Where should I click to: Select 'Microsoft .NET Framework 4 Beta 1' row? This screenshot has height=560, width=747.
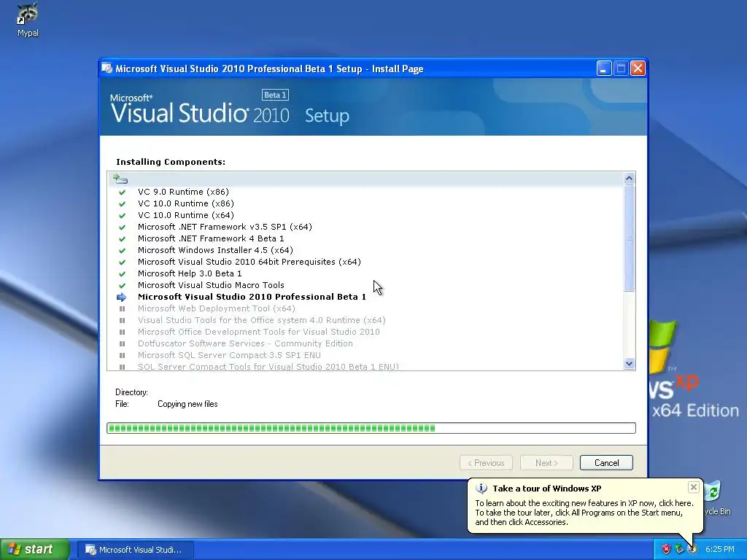(x=211, y=238)
